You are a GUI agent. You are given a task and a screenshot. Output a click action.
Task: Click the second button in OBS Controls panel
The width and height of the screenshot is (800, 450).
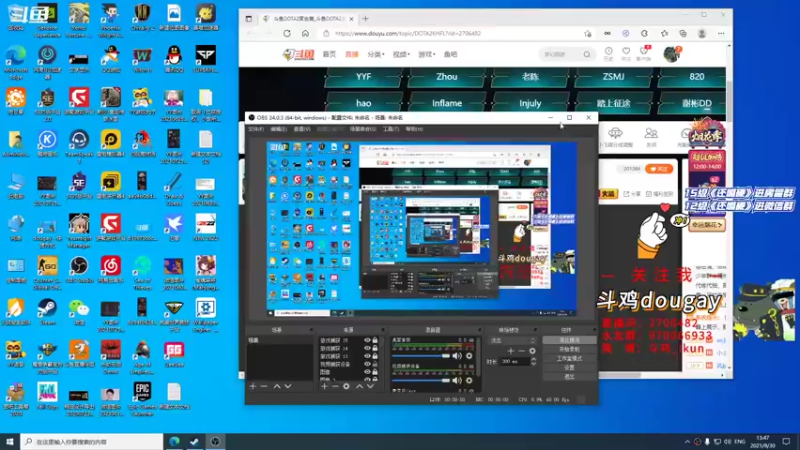[569, 349]
